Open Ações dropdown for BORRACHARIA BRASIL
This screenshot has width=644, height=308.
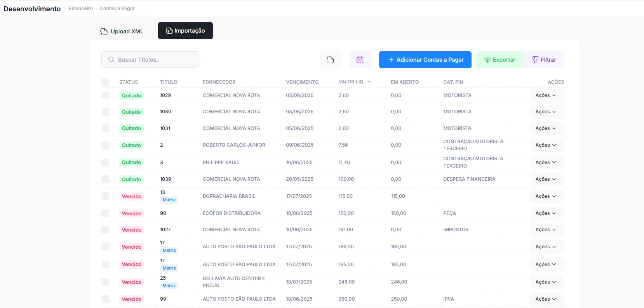point(546,196)
